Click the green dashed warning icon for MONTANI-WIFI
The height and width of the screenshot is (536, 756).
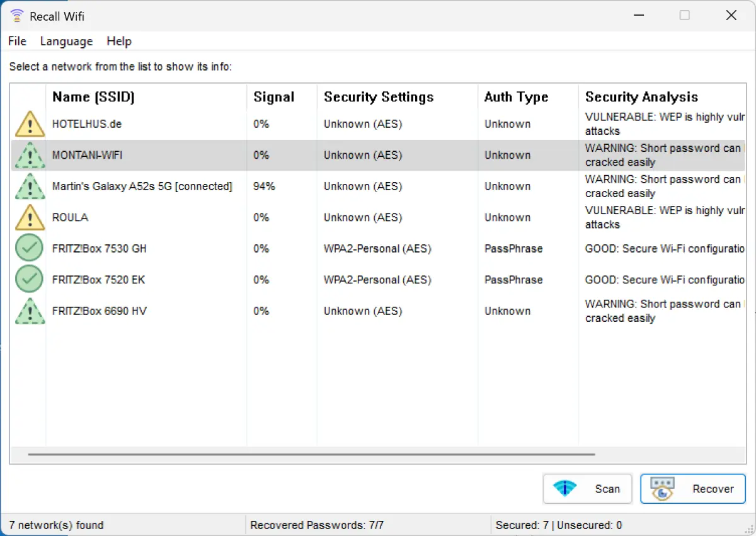(30, 155)
